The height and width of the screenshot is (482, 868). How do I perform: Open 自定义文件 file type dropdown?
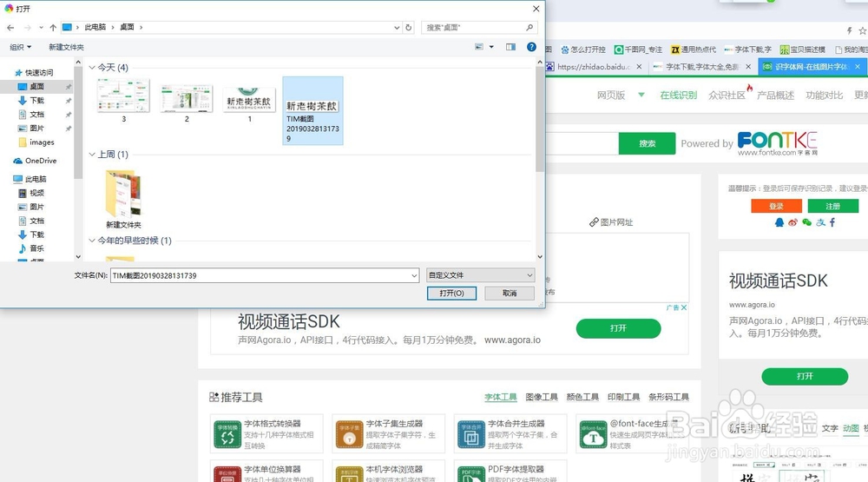[x=481, y=274]
